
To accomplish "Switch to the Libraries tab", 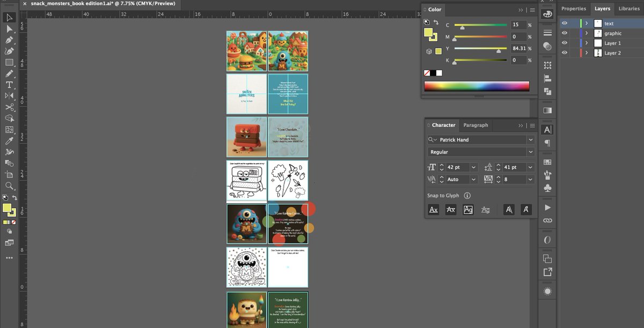I will (629, 9).
